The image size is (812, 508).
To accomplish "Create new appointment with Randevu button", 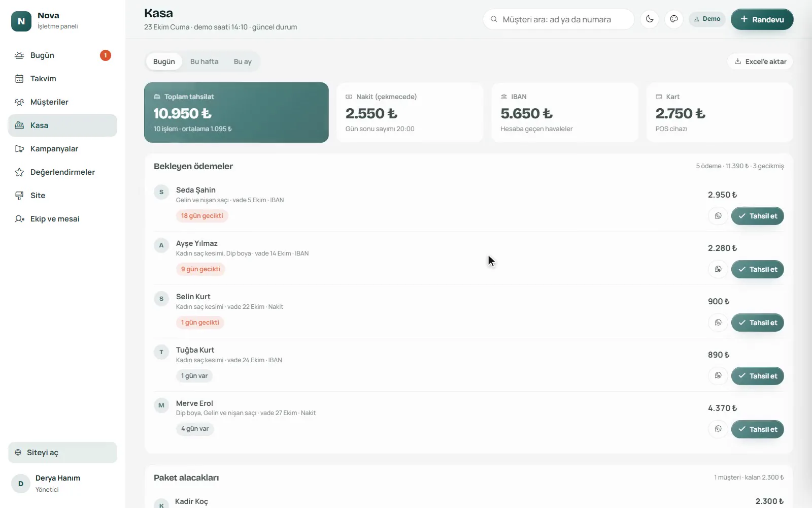I will [x=762, y=19].
